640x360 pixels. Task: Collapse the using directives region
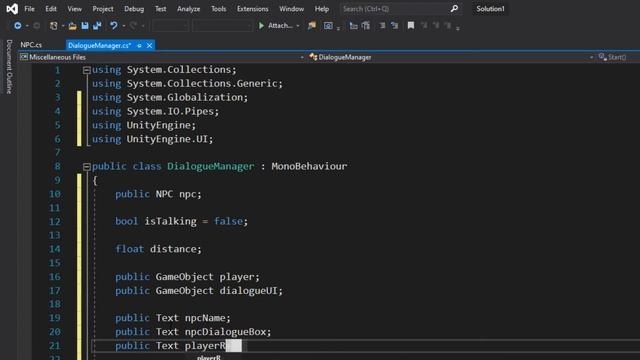[87, 70]
